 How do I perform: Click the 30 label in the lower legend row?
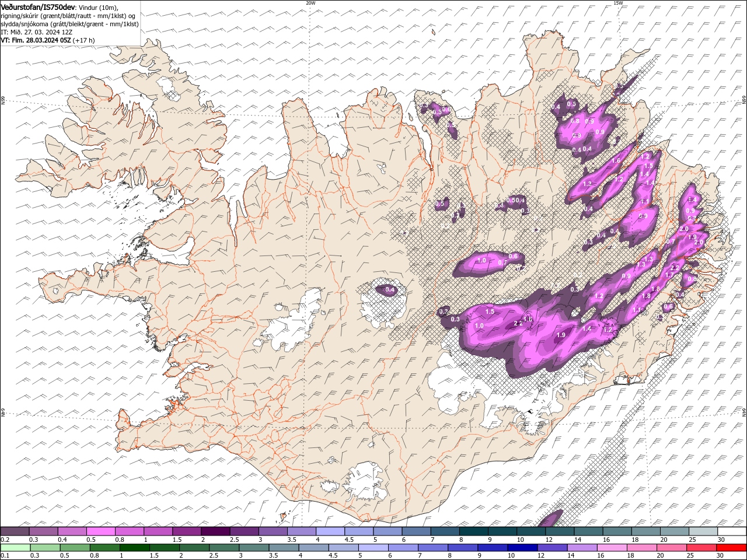(x=721, y=555)
